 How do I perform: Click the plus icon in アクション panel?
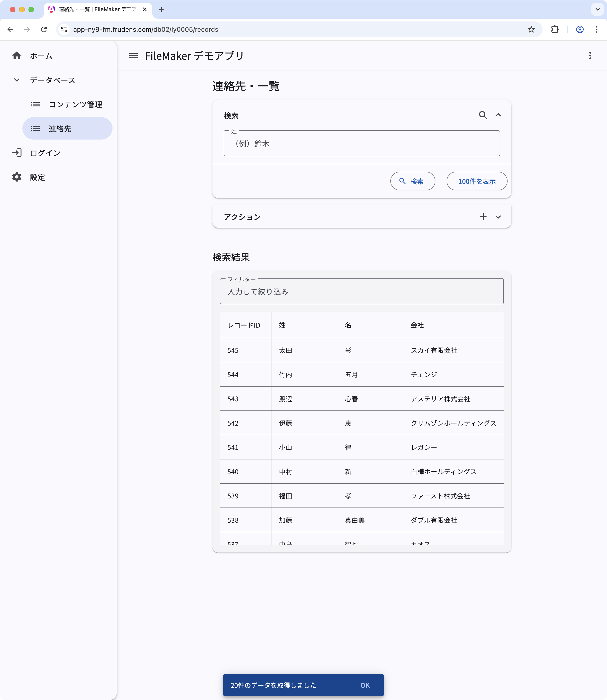[x=483, y=217]
